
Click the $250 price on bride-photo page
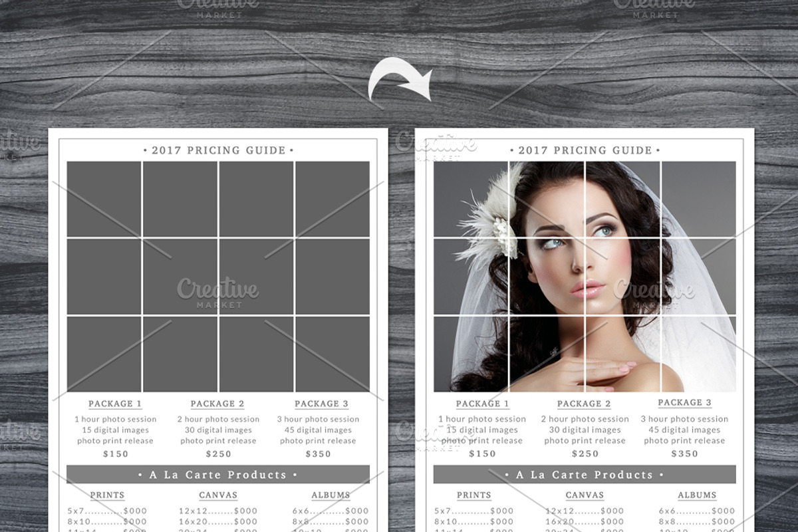(x=585, y=454)
